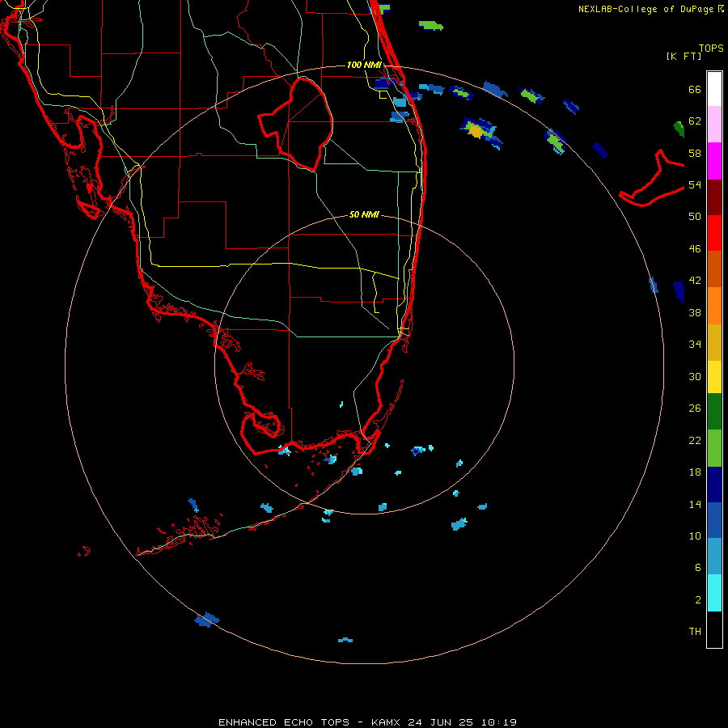728x728 pixels.
Task: Click the legend value "62"
Action: (x=695, y=121)
